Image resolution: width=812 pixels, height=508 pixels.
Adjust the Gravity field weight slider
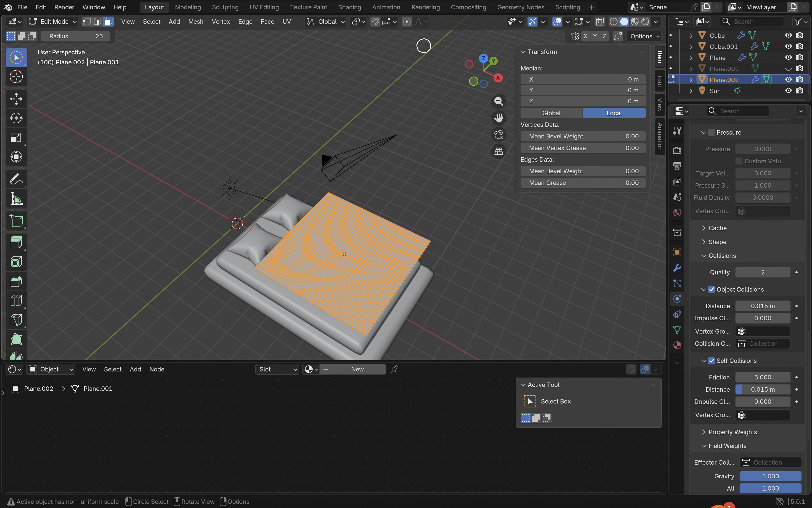coord(770,476)
